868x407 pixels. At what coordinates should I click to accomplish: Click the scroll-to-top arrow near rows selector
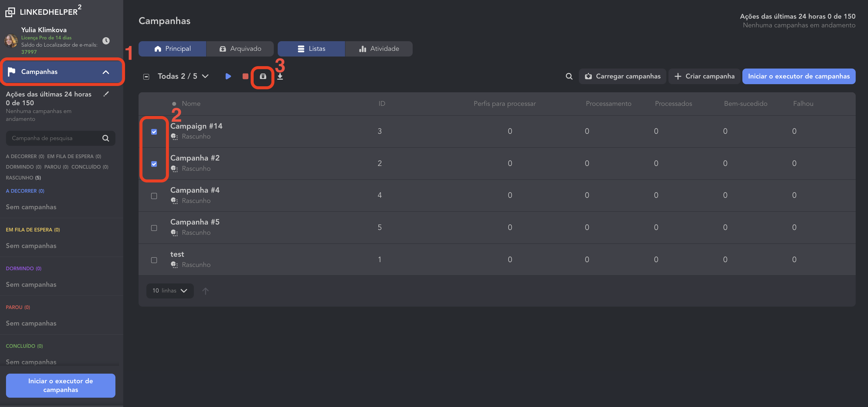coord(205,291)
